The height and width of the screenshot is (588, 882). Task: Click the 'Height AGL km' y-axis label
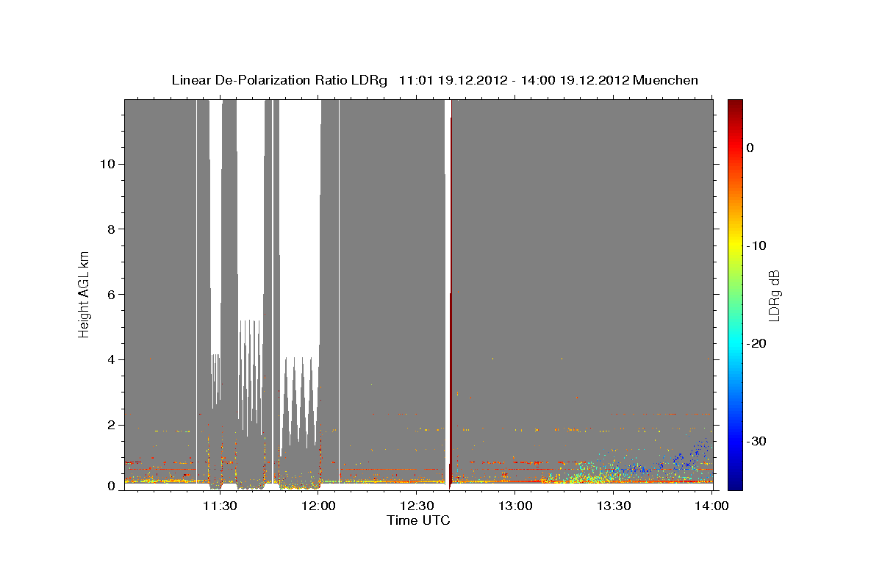pyautogui.click(x=85, y=293)
